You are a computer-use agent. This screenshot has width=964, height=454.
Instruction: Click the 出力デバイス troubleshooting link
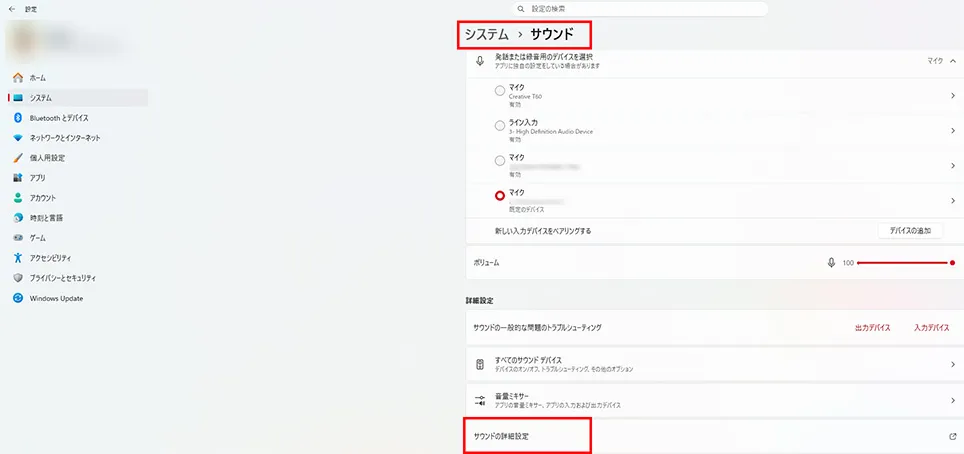tap(872, 328)
